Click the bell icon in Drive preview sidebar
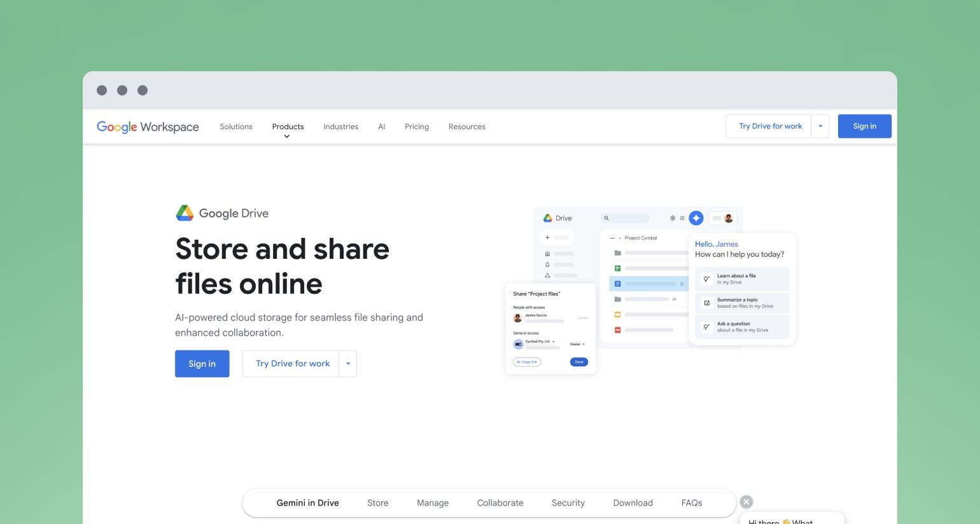Image resolution: width=980 pixels, height=524 pixels. pyautogui.click(x=547, y=265)
